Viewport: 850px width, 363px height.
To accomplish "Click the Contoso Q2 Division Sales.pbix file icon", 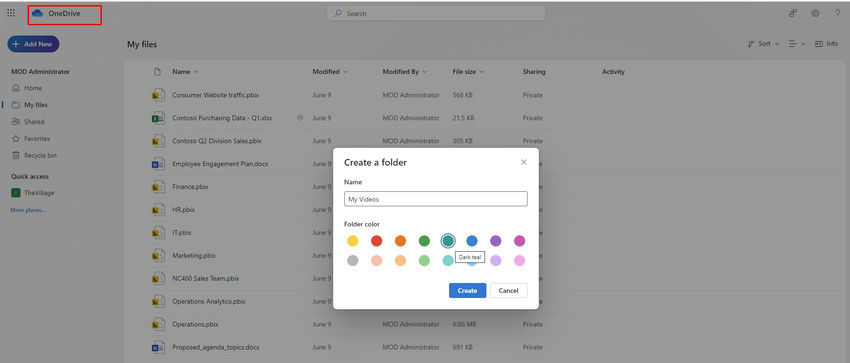I will pos(158,141).
